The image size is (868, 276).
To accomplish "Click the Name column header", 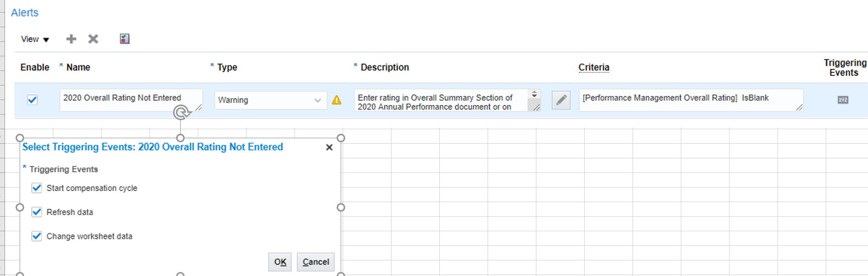I will coord(78,67).
